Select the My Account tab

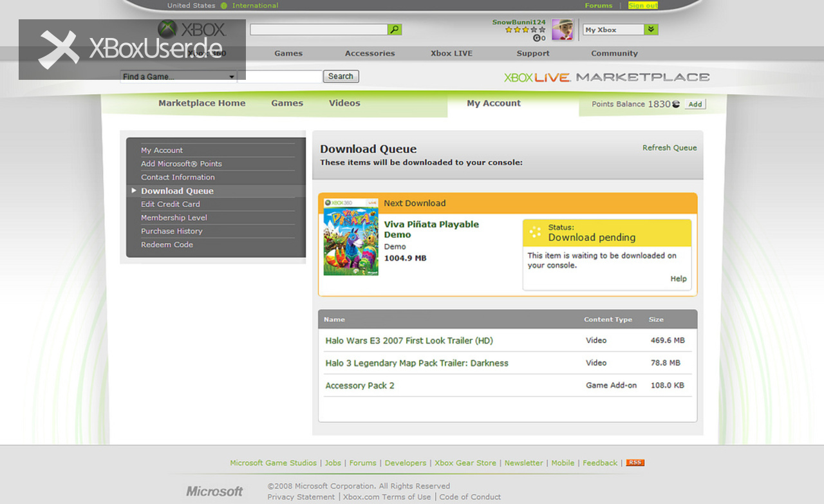[x=494, y=103]
